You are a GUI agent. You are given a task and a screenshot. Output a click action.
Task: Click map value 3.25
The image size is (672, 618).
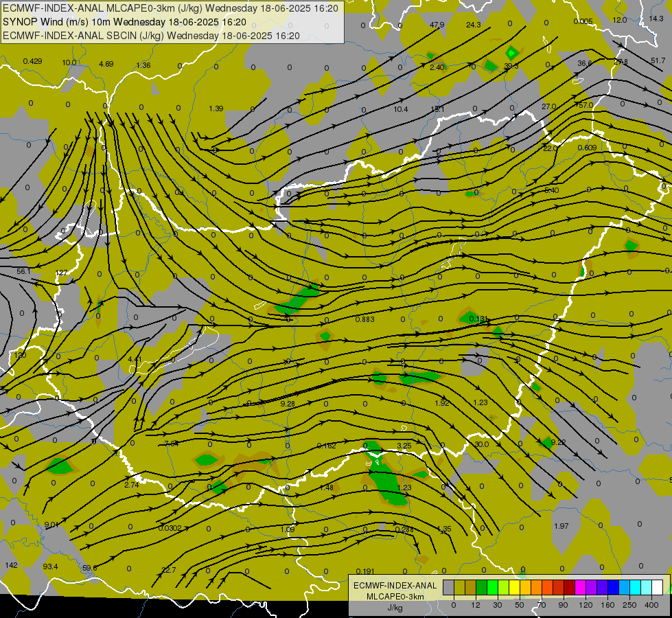[x=404, y=446]
